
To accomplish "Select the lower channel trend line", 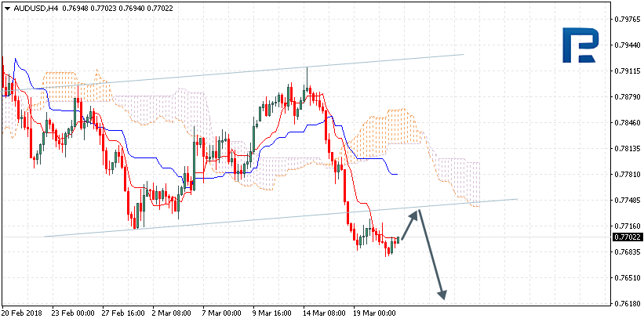I will click(235, 223).
